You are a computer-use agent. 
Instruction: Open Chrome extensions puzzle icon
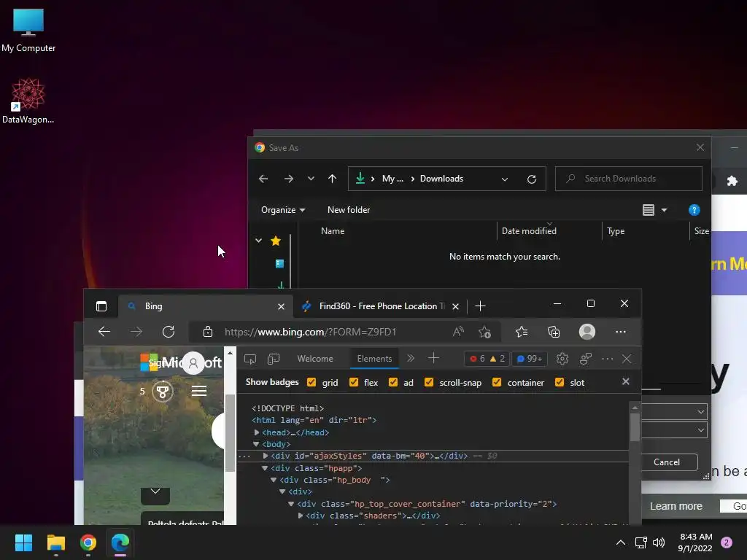(x=732, y=181)
